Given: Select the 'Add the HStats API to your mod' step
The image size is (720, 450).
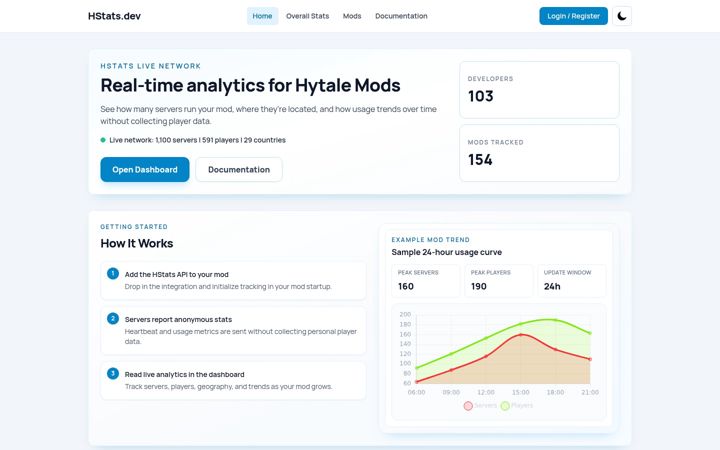Looking at the screenshot, I should (233, 280).
